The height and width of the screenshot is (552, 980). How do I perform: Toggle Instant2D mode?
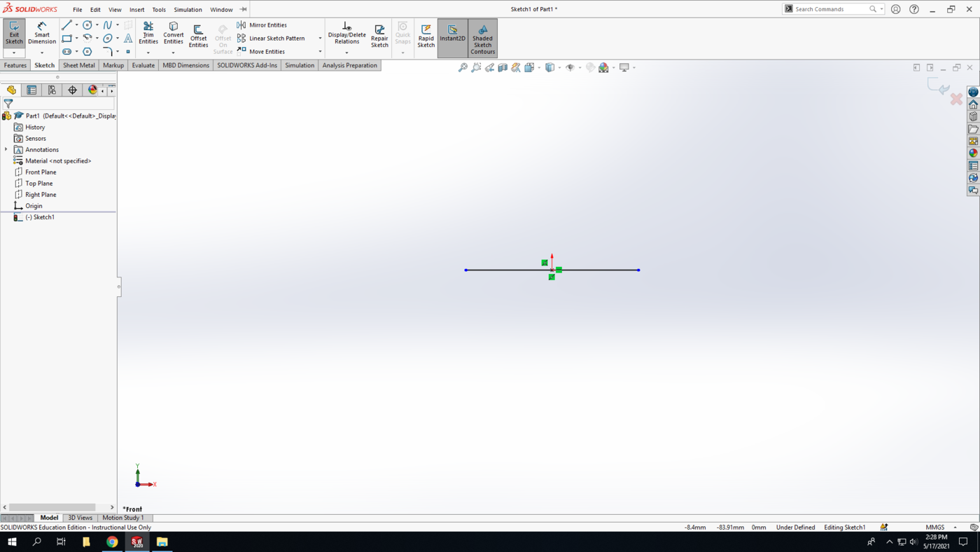(453, 39)
